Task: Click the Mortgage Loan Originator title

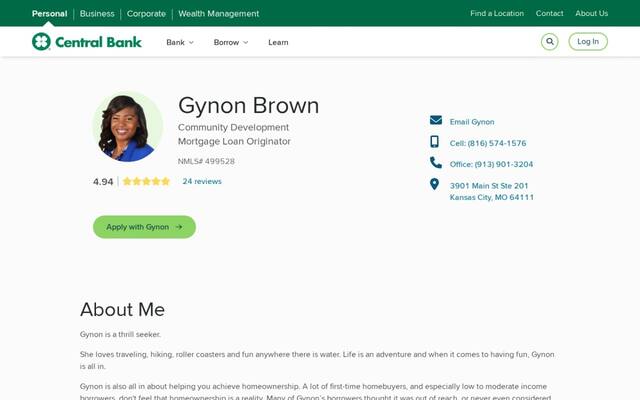Action: click(234, 141)
